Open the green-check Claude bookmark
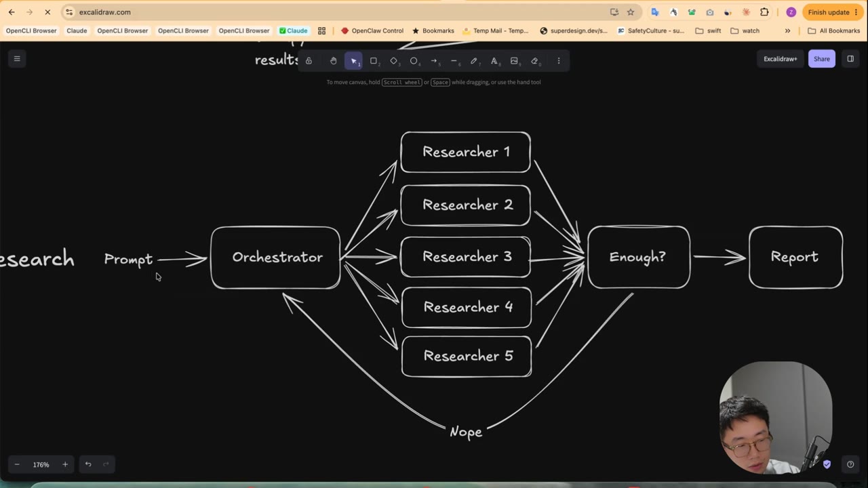Image resolution: width=868 pixels, height=488 pixels. click(293, 30)
